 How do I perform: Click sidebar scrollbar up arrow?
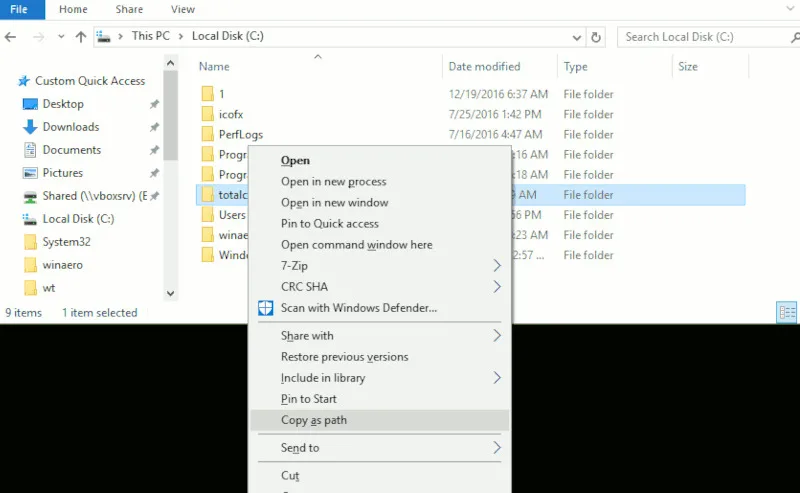[170, 63]
